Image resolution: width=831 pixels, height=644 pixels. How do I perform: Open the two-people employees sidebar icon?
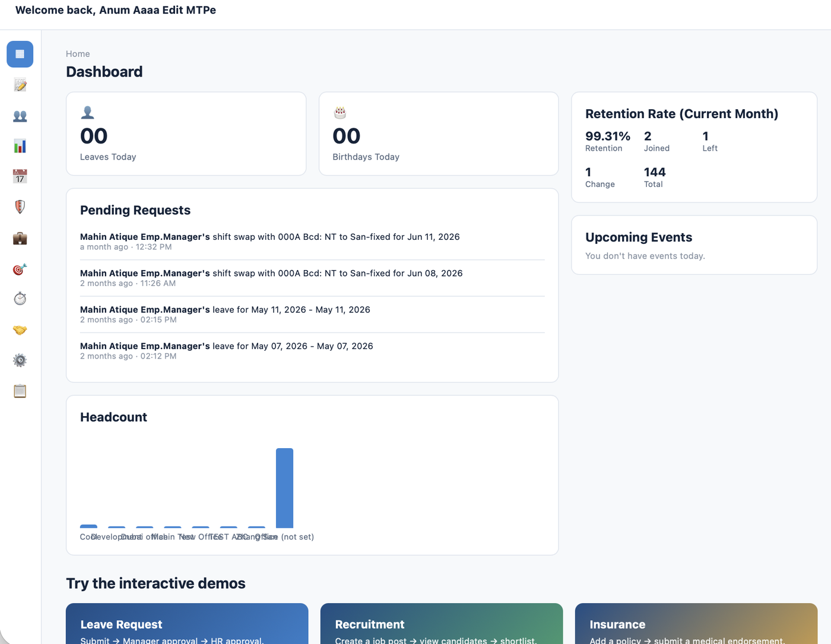click(x=20, y=116)
